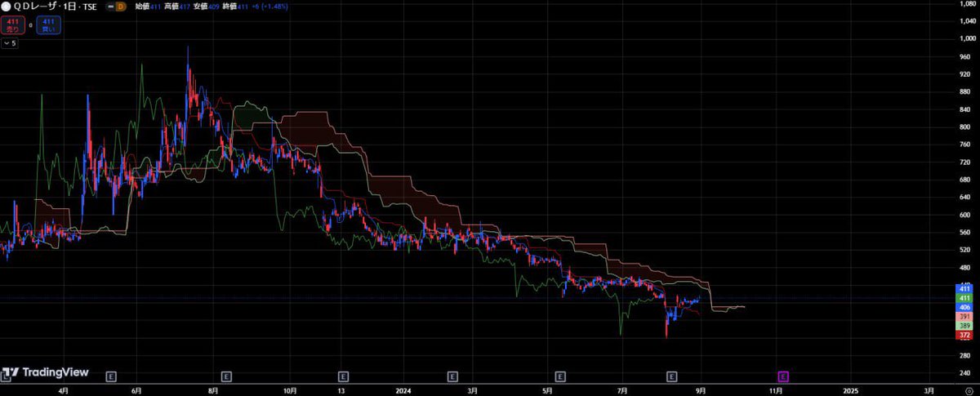Open the earnings E marker before first 3月
Image resolution: width=980 pixels, height=396 pixels.
pyautogui.click(x=452, y=376)
